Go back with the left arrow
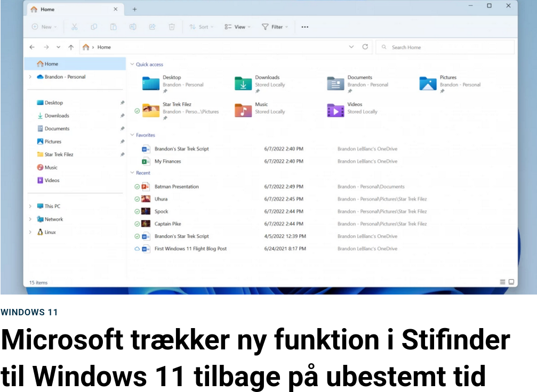The image size is (537, 392). [x=32, y=47]
